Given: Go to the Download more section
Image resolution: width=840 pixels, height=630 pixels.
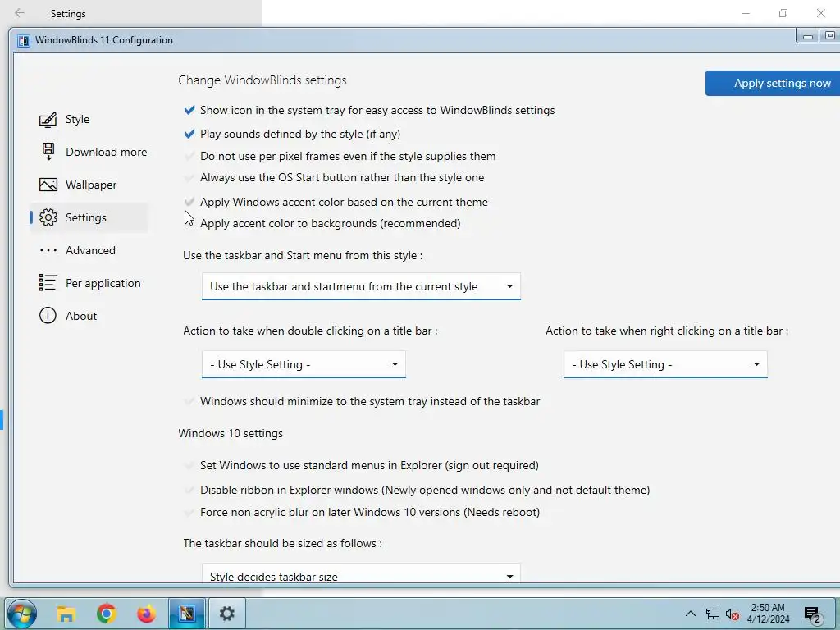Looking at the screenshot, I should (x=106, y=152).
